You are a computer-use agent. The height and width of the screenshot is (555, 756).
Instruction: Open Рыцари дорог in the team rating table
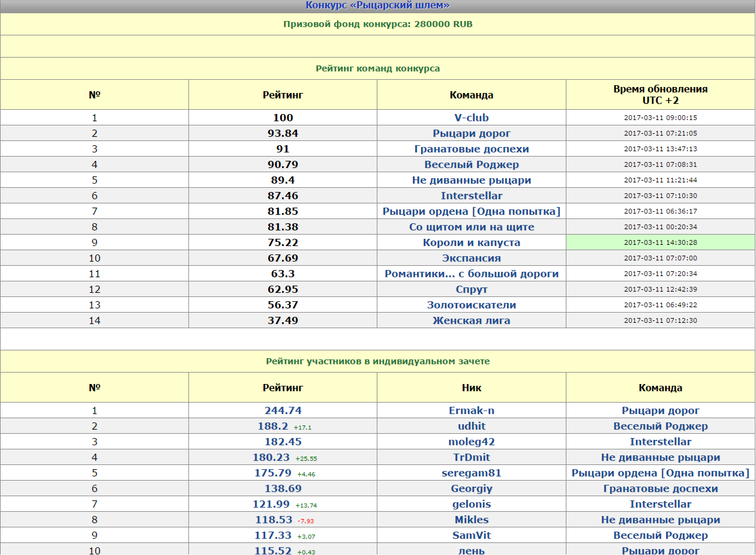pyautogui.click(x=472, y=133)
